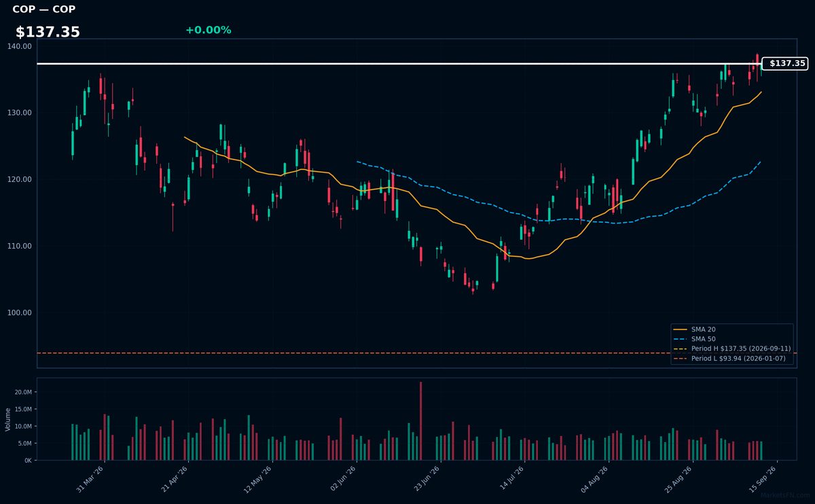
Task: Click the 100.00 y-axis label
Action: 20,312
